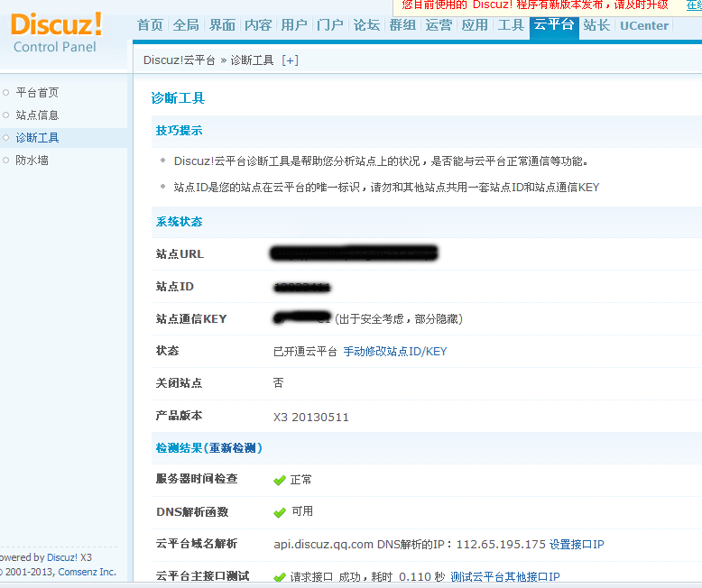Go to 站点信息 in sidebar
Viewport: 702px width, 588px height.
tap(37, 115)
